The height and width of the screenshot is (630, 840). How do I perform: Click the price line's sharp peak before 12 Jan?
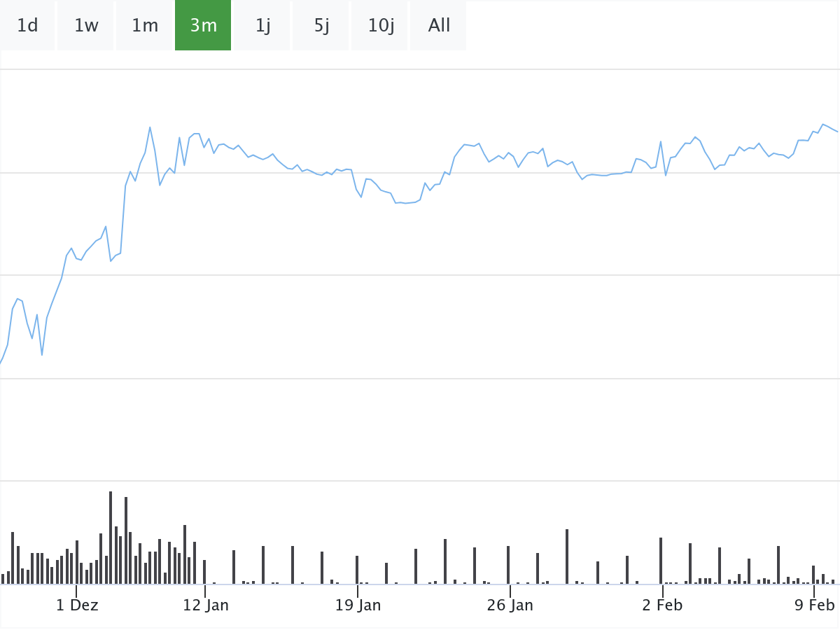(x=150, y=127)
